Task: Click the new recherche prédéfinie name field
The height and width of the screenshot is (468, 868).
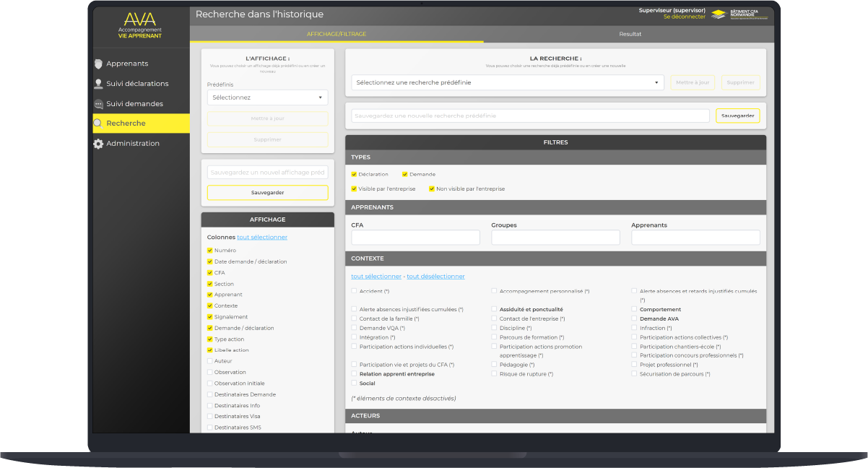Action: (531, 116)
